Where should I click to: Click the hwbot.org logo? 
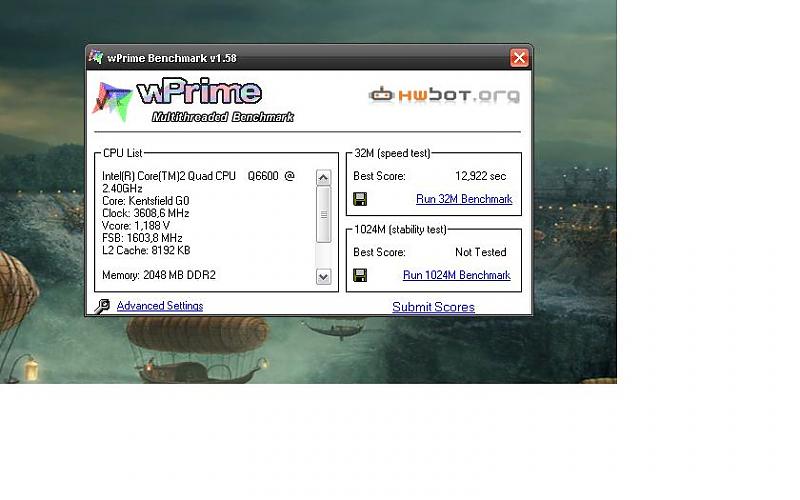[x=444, y=95]
